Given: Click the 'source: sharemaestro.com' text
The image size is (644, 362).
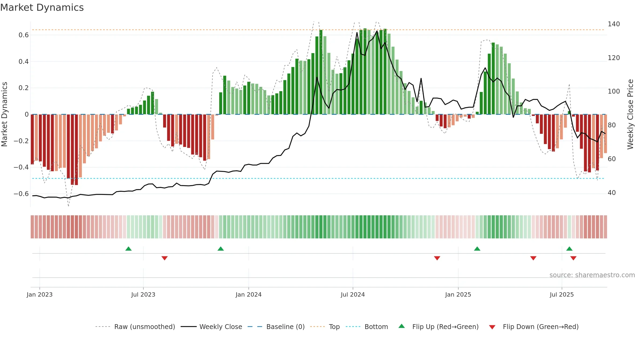Looking at the screenshot, I should click(592, 275).
